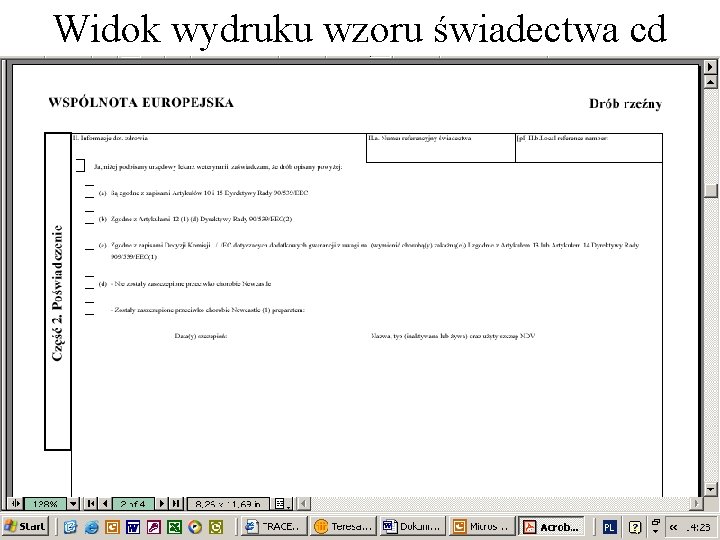
Task: Click the vertical scrollbar thumb
Action: point(711,191)
